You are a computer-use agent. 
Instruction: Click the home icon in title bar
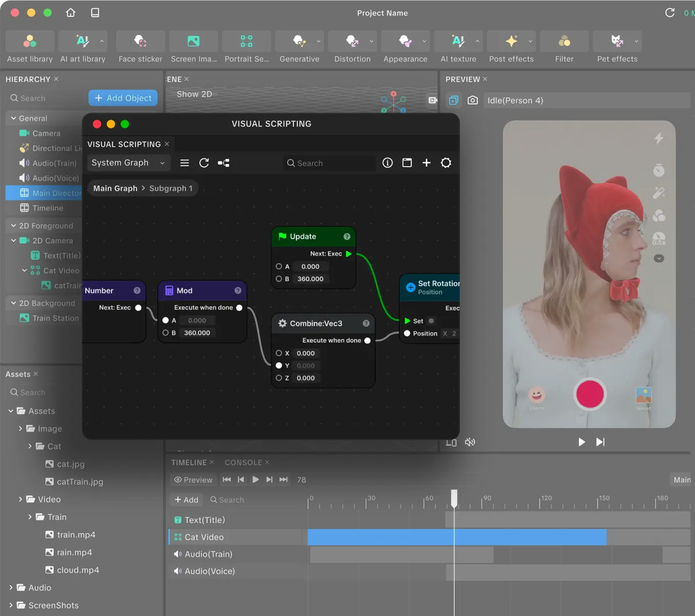[x=71, y=13]
